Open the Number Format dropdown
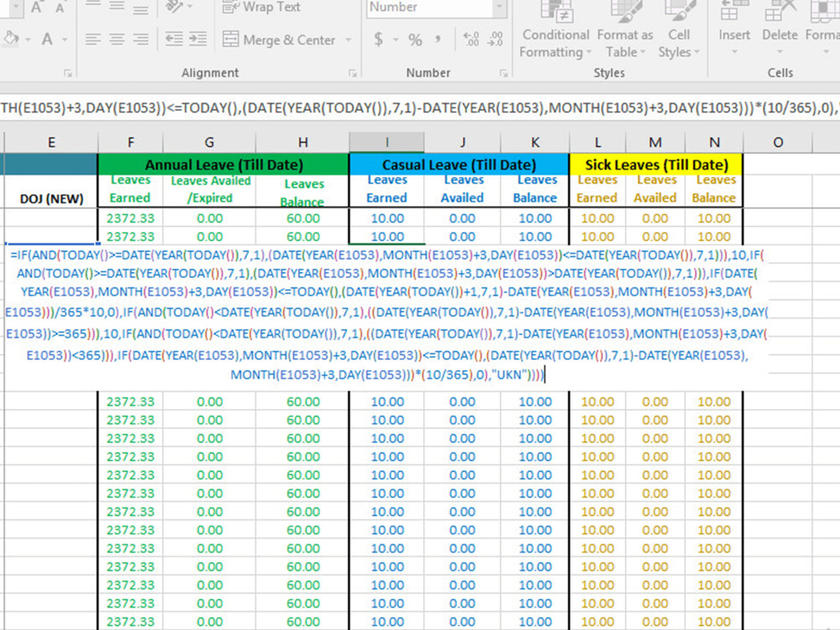The width and height of the screenshot is (840, 630). (499, 8)
